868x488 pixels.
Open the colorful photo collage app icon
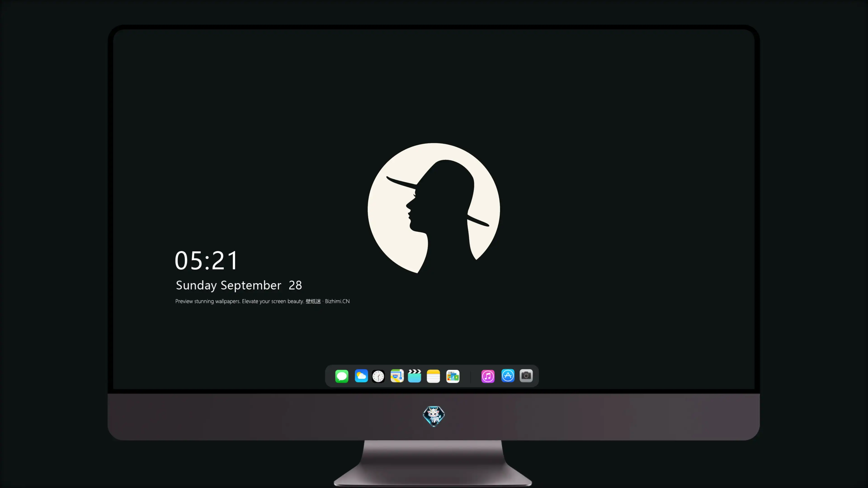[x=453, y=376]
